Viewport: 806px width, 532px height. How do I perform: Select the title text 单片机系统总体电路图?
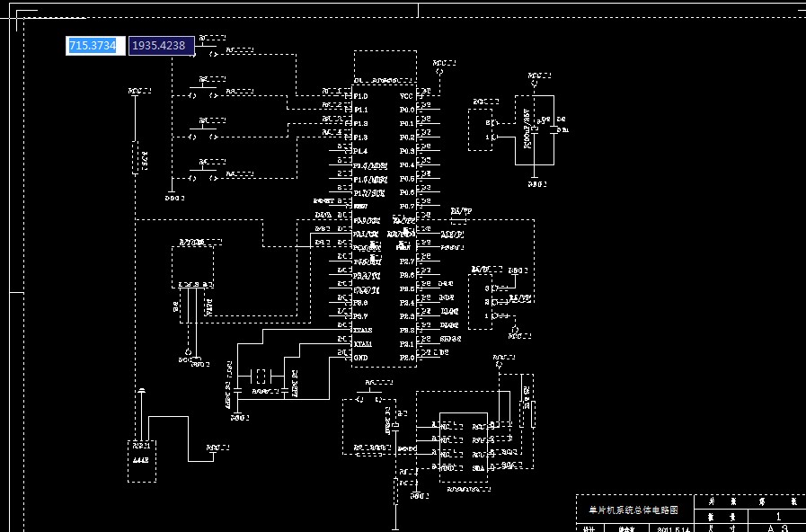[633, 510]
